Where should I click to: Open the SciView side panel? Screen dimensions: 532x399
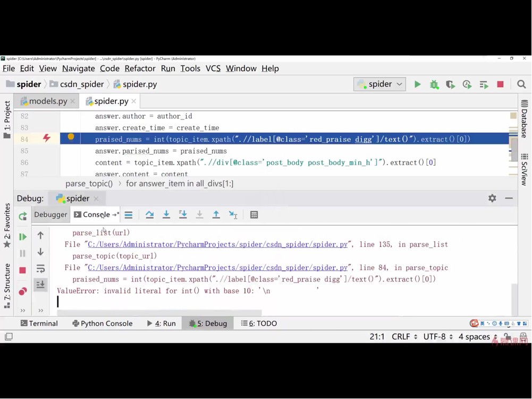(525, 169)
